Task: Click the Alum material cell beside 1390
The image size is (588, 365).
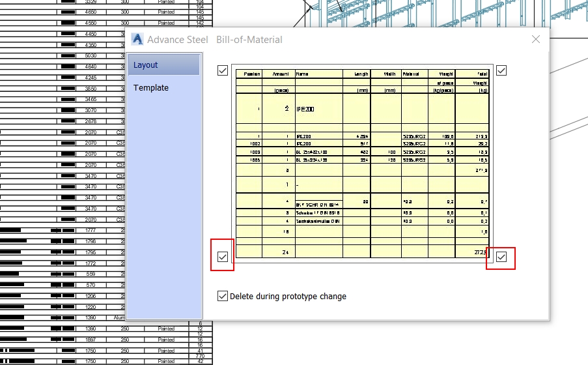Action: tap(119, 317)
